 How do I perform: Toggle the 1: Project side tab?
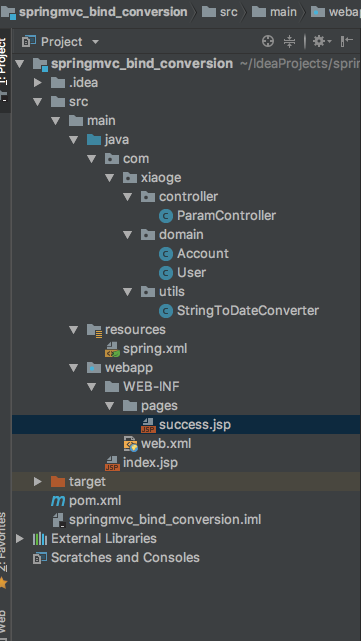[x=4, y=65]
